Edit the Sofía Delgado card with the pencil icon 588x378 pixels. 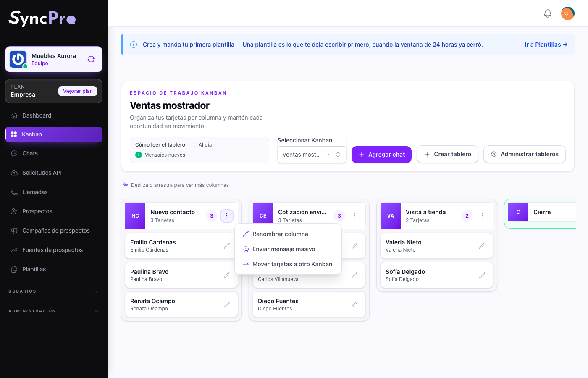tap(482, 275)
